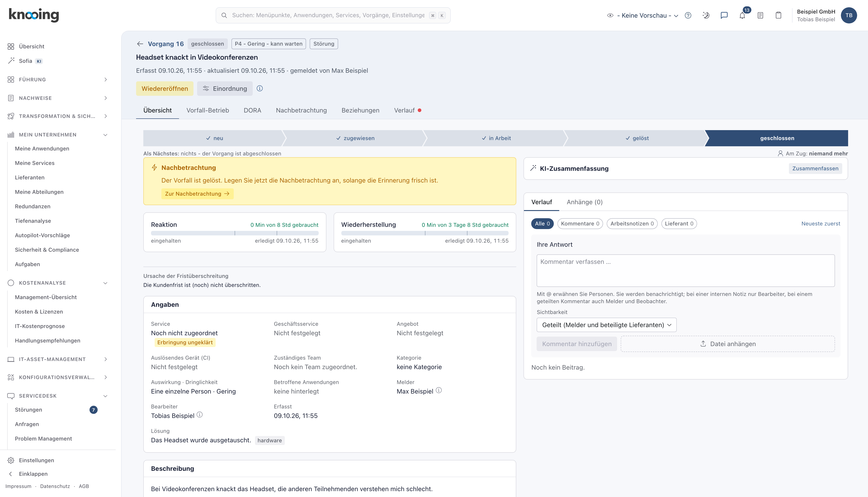Open the document list icon in header
The height and width of the screenshot is (497, 868).
tap(760, 15)
